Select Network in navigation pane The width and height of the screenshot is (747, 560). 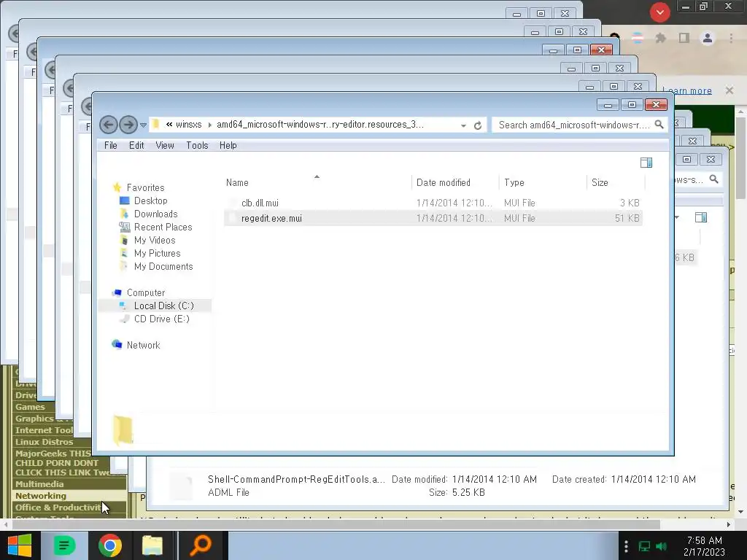[143, 345]
